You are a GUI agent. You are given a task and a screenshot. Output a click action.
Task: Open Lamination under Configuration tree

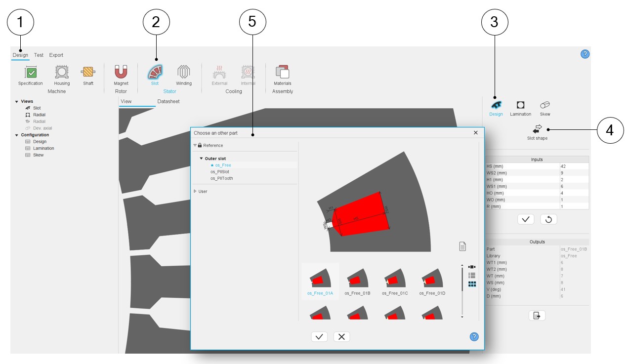43,148
